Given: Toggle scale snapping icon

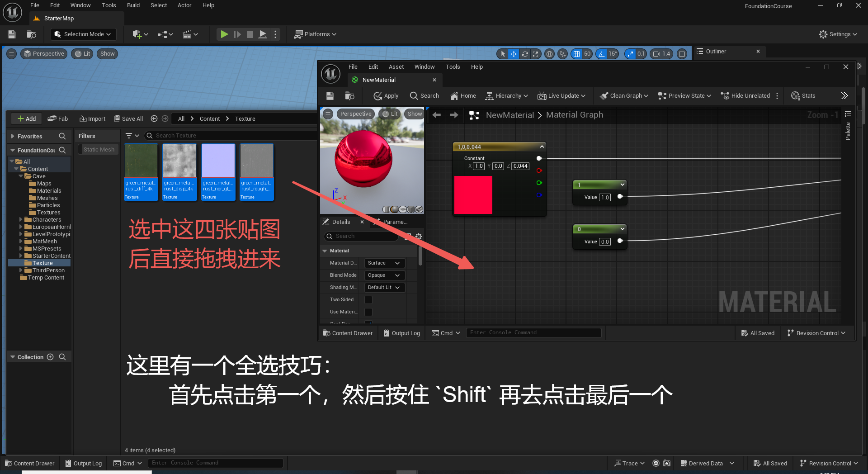Looking at the screenshot, I should coord(630,54).
